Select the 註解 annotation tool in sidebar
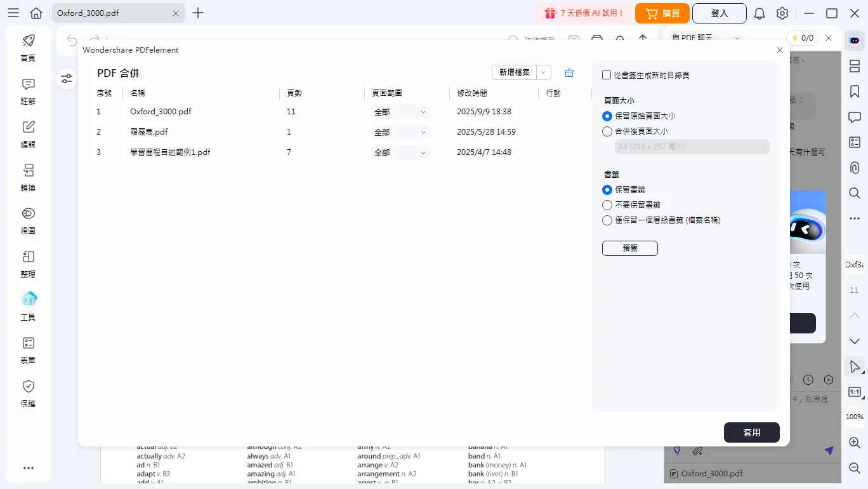 click(28, 91)
